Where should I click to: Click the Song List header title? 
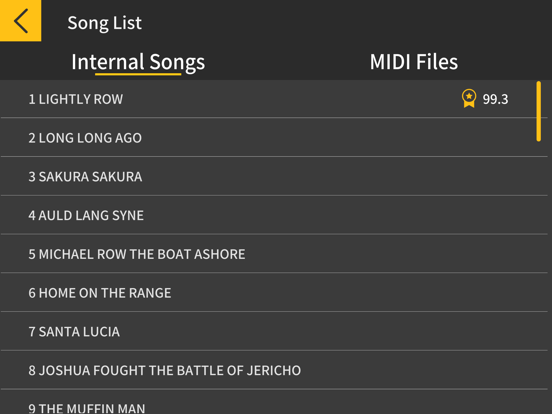(x=105, y=23)
